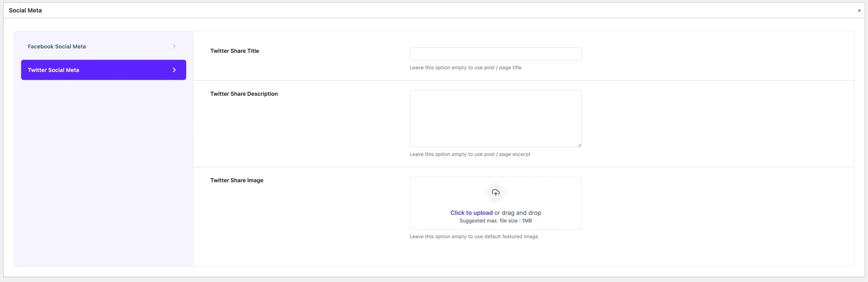868x282 pixels.
Task: Click 'Suggested max. file size : 1MB' text
Action: pos(495,221)
